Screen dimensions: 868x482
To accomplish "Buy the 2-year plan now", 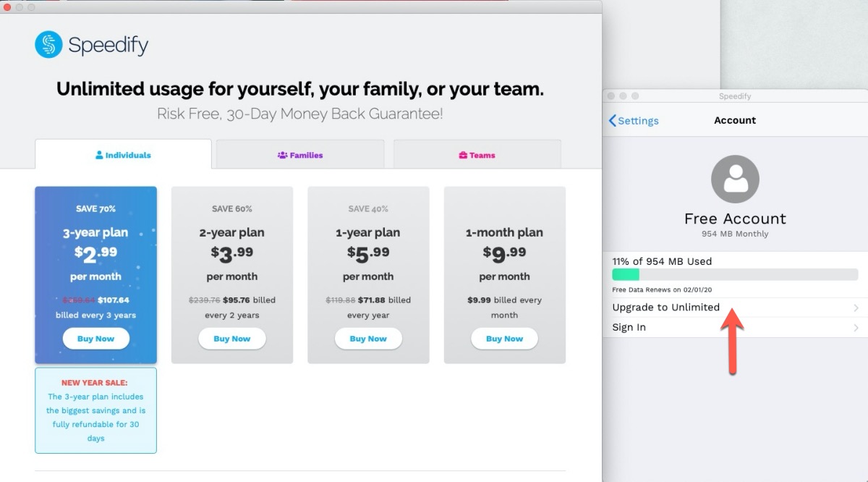I will [x=232, y=339].
